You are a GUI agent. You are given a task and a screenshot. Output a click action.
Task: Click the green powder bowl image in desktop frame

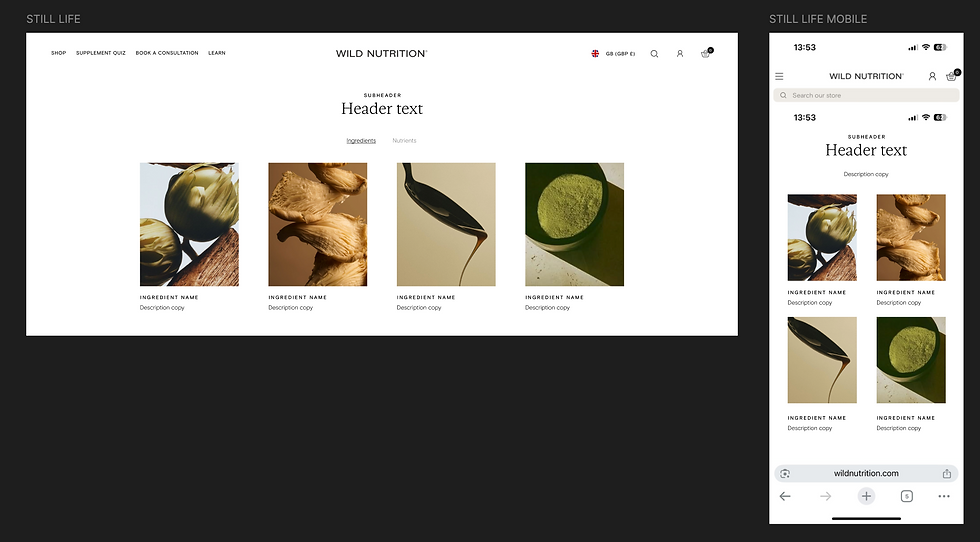point(574,224)
